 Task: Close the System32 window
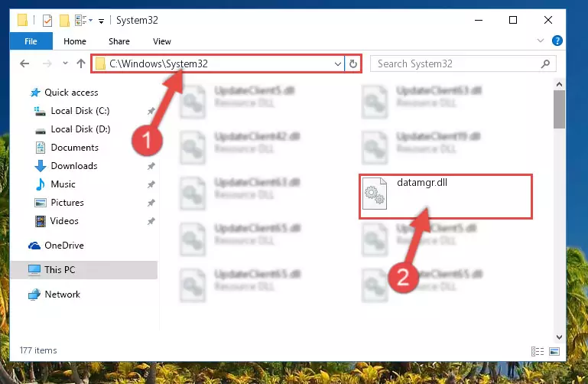[548, 20]
